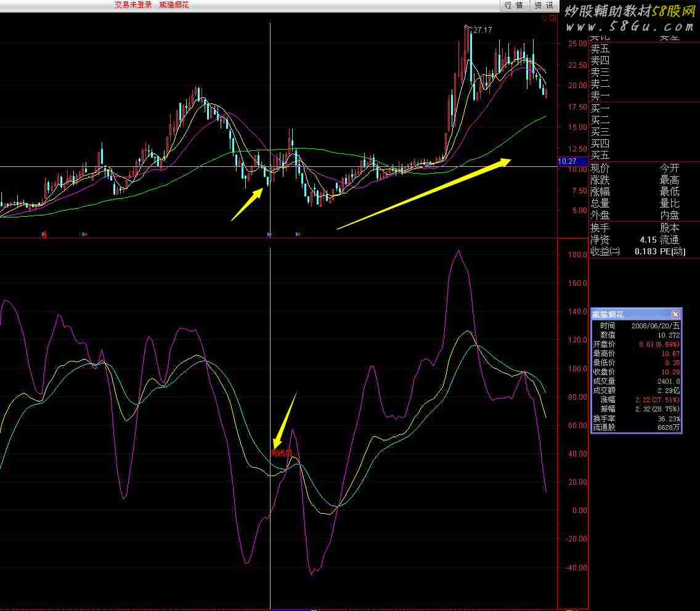The width and height of the screenshot is (700, 611).
Task: Click the red diamond icon at chart top-right
Action: pos(545,18)
